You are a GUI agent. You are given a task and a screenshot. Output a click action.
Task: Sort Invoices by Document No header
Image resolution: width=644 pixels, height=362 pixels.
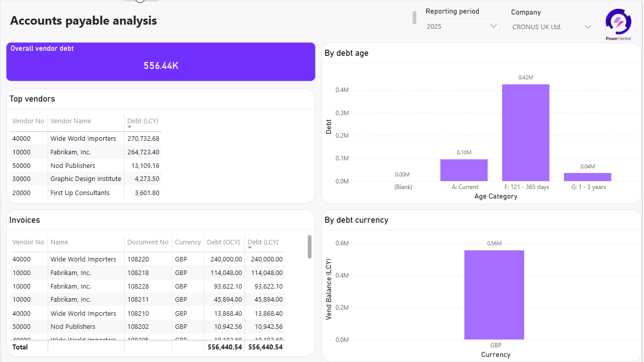[148, 242]
